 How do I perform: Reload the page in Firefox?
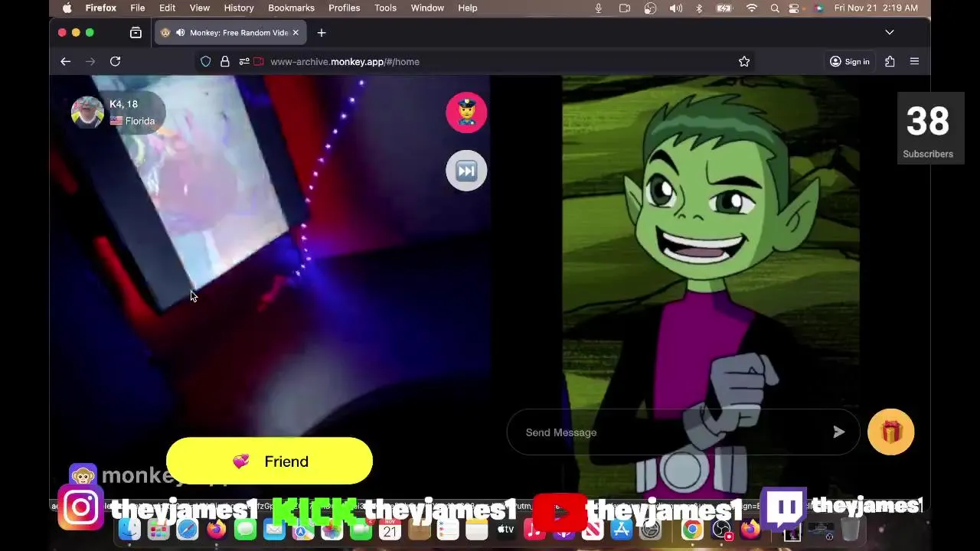click(115, 61)
